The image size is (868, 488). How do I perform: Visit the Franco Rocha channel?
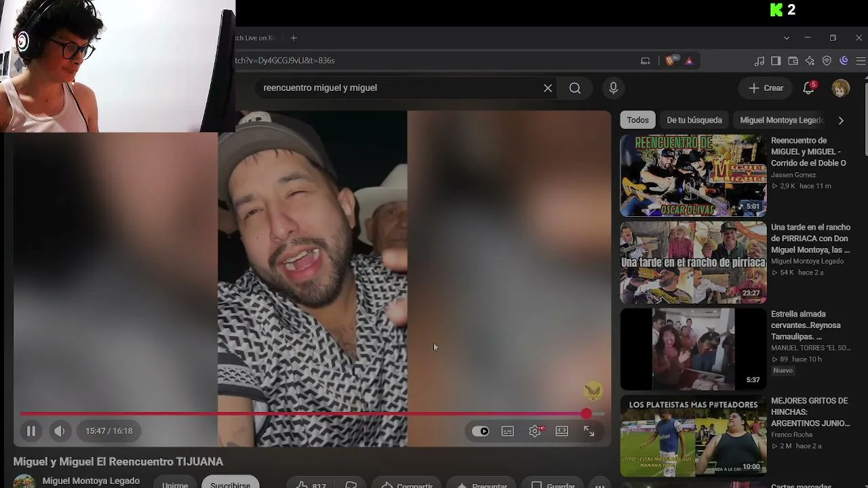[792, 435]
